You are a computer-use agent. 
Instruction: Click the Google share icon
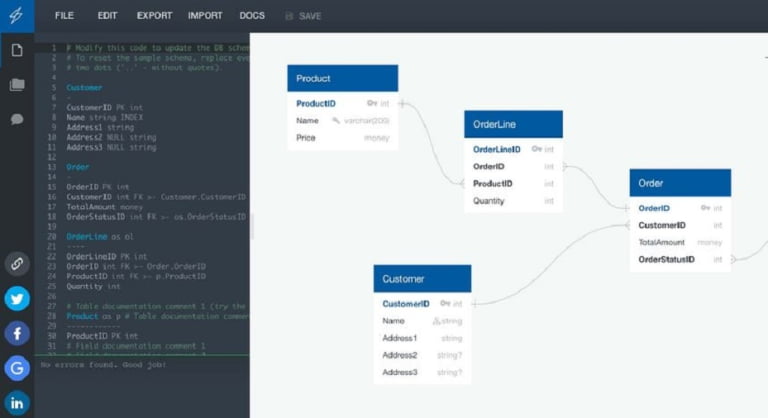[x=17, y=368]
